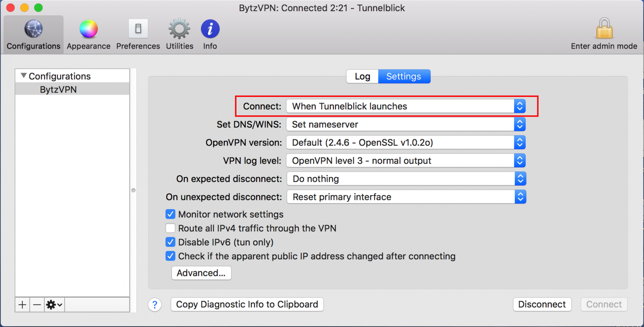Open the VPN log level dropdown
This screenshot has height=327, width=644.
[x=406, y=160]
